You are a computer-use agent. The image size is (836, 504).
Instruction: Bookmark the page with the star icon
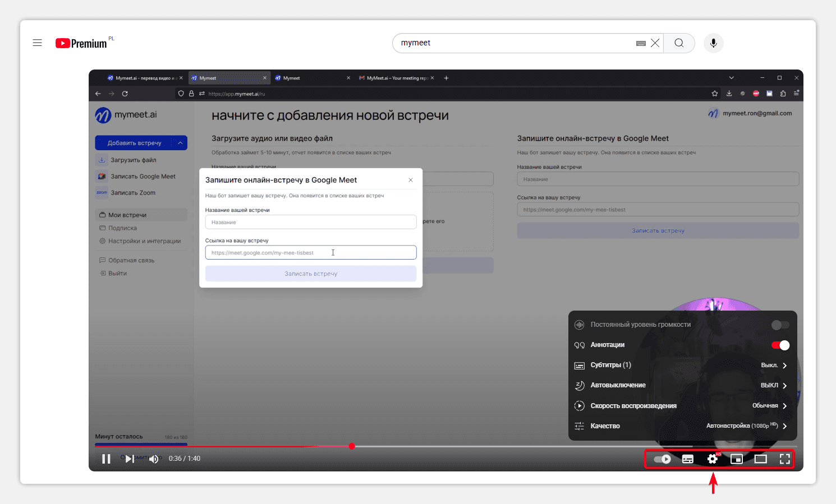(x=715, y=94)
